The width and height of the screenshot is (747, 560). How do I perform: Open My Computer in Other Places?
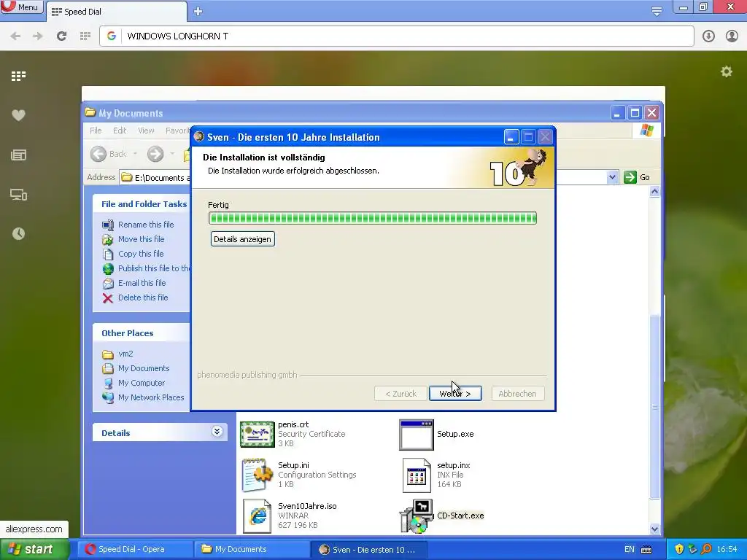[x=141, y=383]
